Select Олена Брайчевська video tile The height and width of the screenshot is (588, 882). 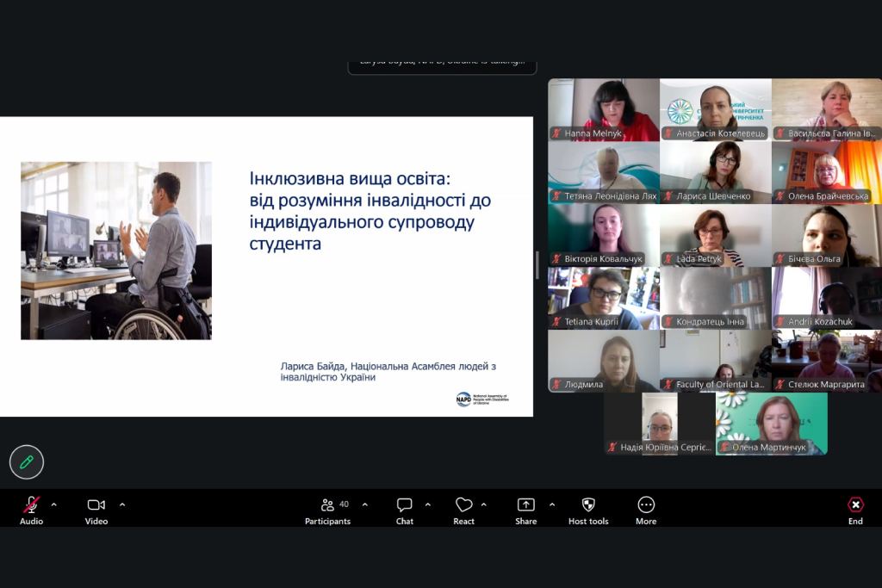click(x=827, y=172)
